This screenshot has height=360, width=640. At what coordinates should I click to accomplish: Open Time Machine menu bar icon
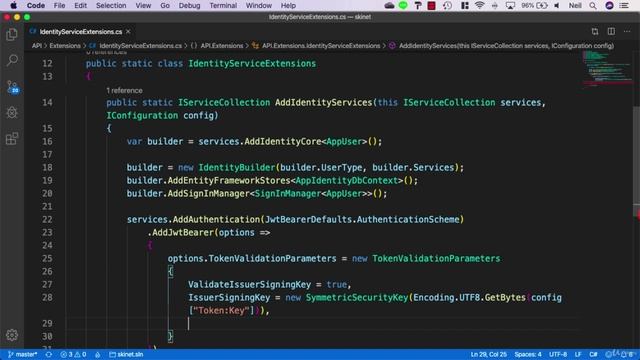click(x=447, y=6)
